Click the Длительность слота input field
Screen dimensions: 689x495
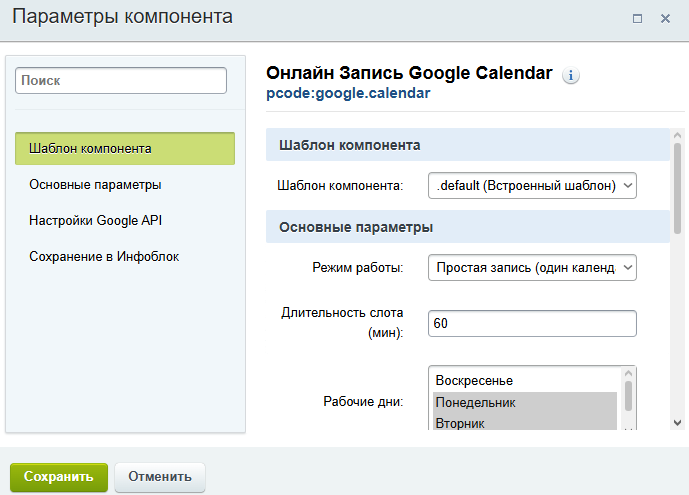pyautogui.click(x=531, y=324)
